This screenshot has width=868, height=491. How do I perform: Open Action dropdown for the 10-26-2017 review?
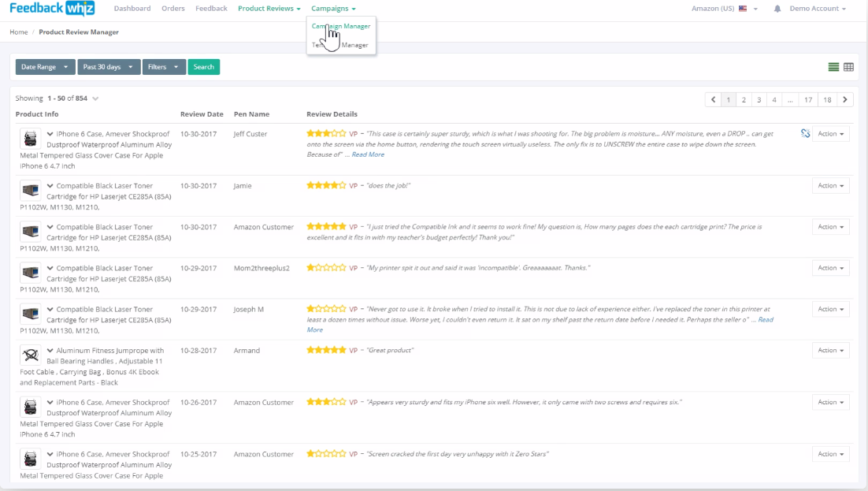tap(830, 402)
